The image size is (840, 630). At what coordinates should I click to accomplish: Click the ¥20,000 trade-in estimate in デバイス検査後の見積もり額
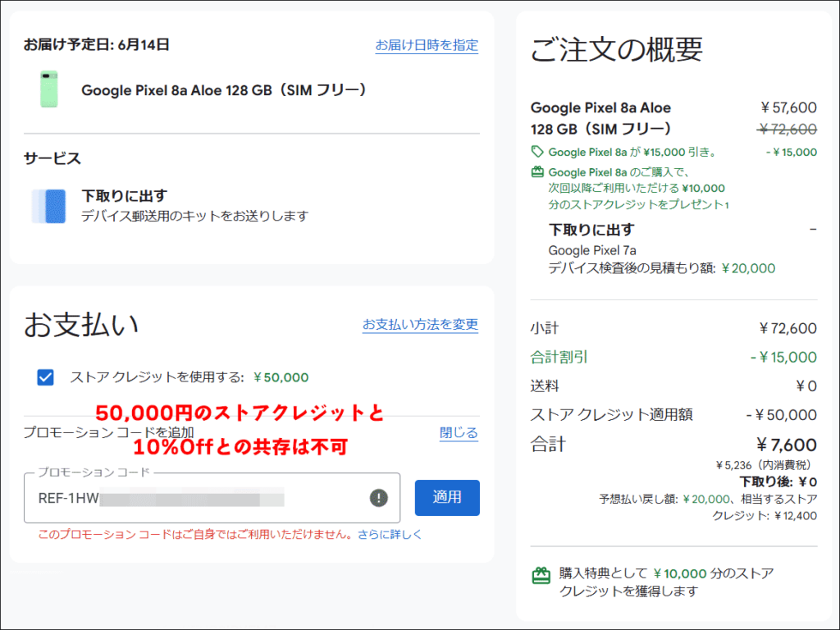pos(748,268)
